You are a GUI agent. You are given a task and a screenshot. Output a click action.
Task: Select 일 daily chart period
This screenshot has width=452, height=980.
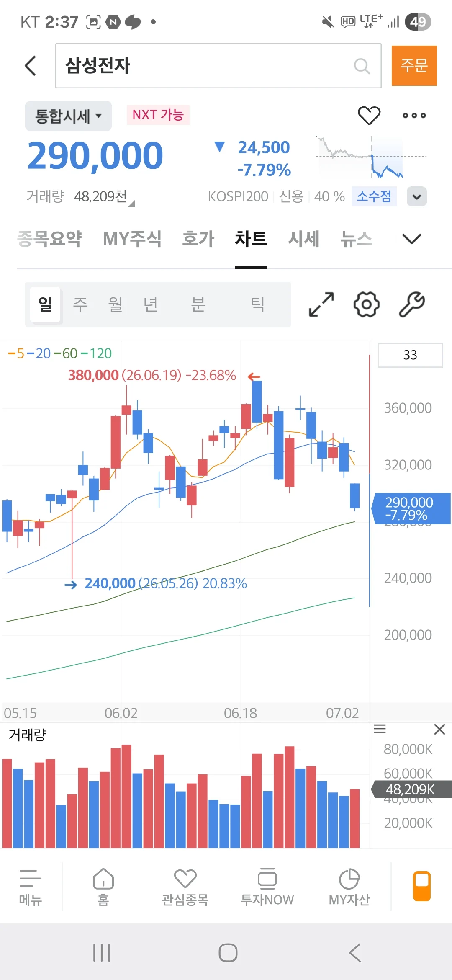pos(45,304)
